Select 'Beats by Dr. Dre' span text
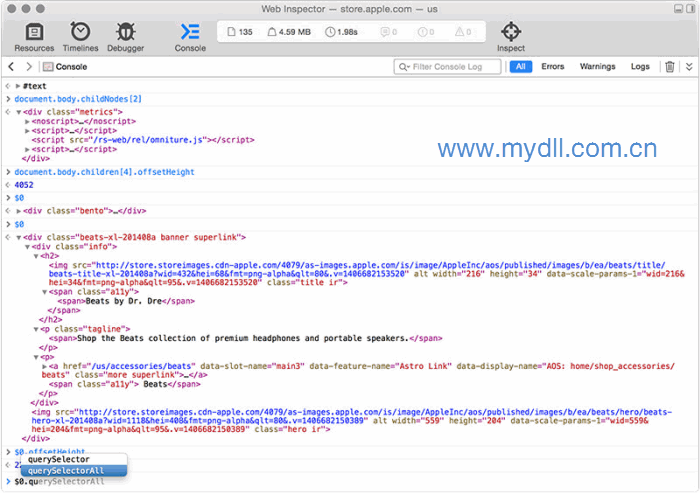This screenshot has height=493, width=700. (x=124, y=301)
